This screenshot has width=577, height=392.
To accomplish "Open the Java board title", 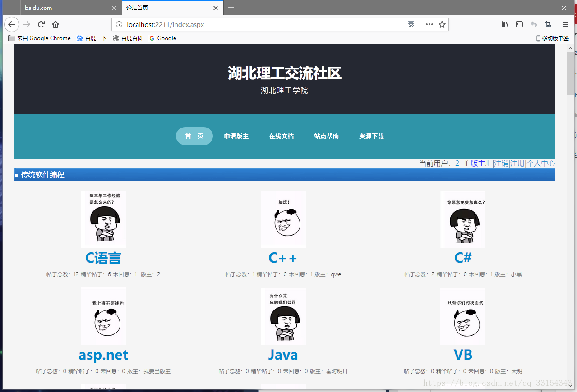I will click(283, 355).
